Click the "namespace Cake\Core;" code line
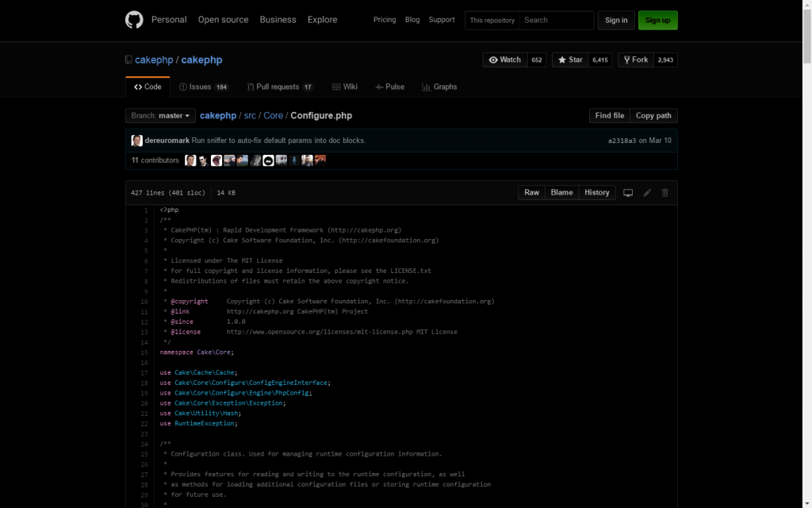Screen dimensions: 812x508 pyautogui.click(x=197, y=352)
